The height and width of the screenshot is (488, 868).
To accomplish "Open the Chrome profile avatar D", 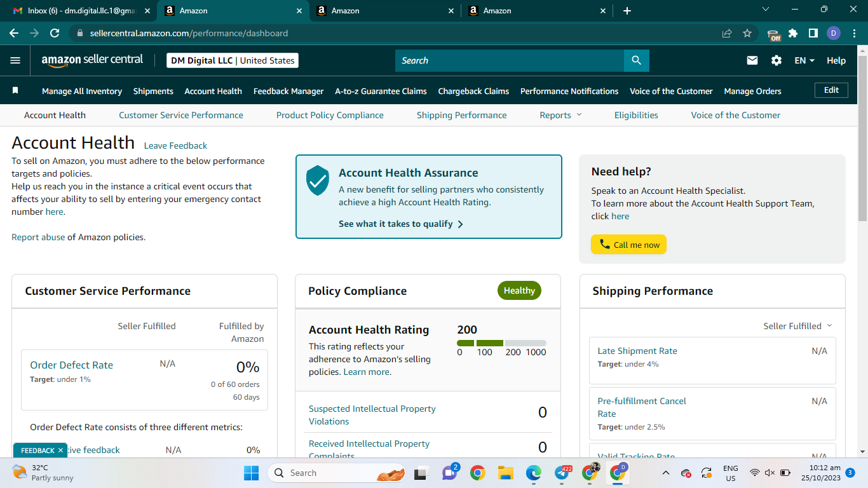I will point(834,33).
